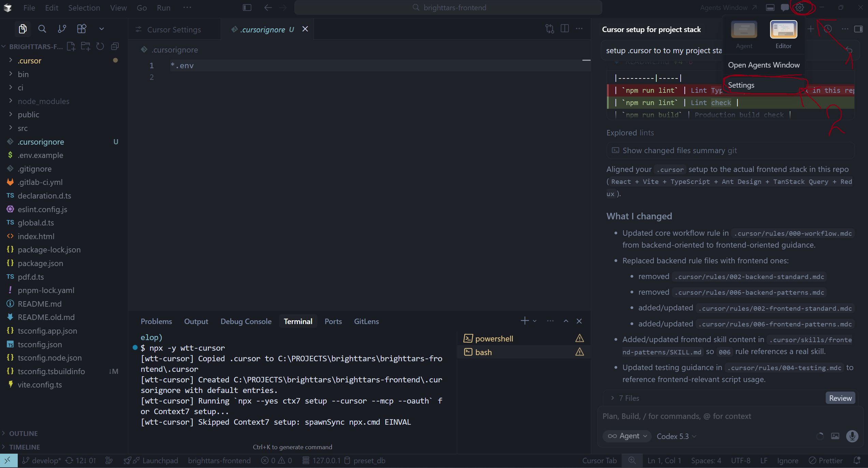Switch to the Debug Console tab
The image size is (868, 468).
coord(246,321)
